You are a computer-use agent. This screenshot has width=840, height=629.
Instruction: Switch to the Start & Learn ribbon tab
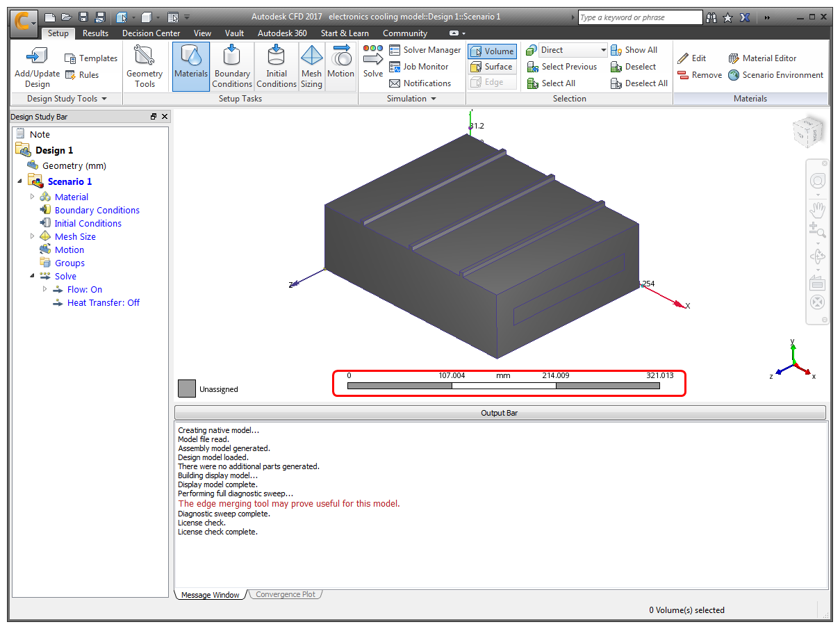[345, 33]
